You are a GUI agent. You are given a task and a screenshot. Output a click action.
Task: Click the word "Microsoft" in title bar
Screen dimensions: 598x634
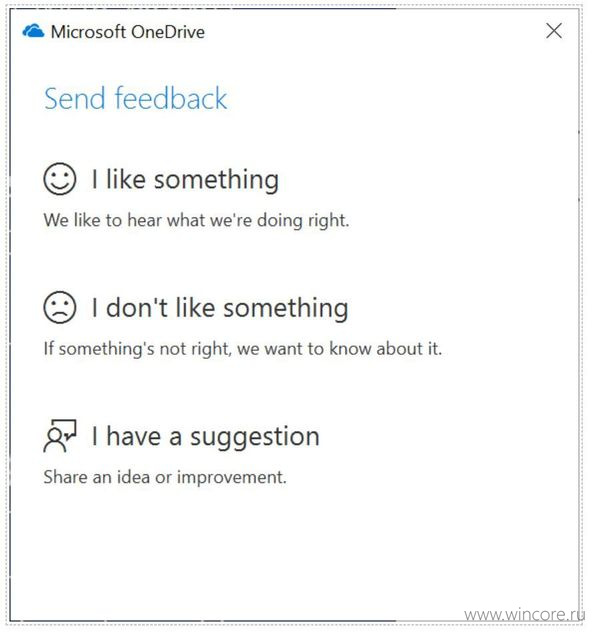point(89,32)
